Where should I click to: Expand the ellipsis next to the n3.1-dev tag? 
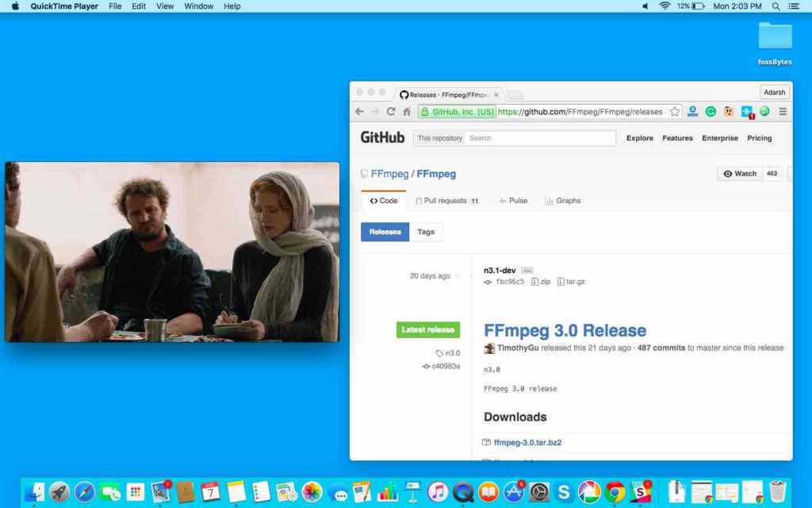click(526, 269)
